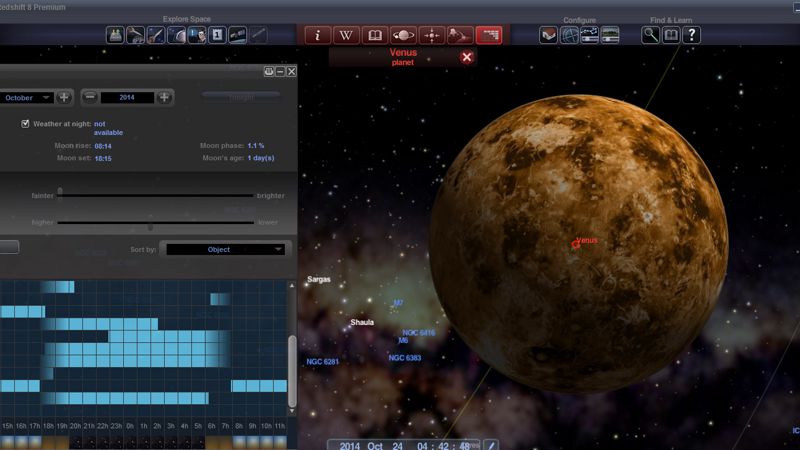This screenshot has height=450, width=800.
Task: Open the horizon landscape settings icon
Action: (x=610, y=35)
